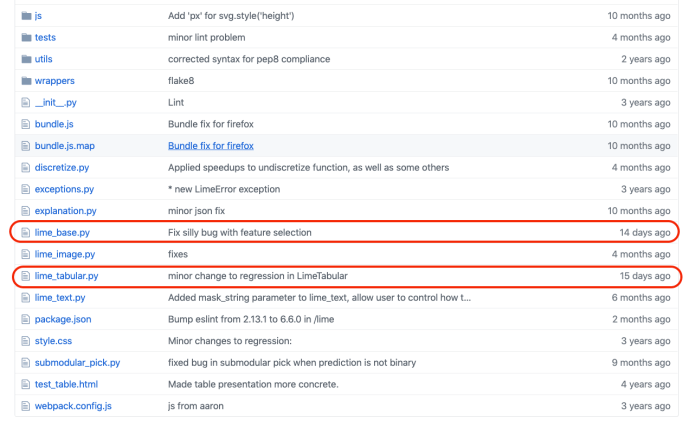Open the submodular_pick.py file
This screenshot has height=426, width=689.
(x=77, y=363)
